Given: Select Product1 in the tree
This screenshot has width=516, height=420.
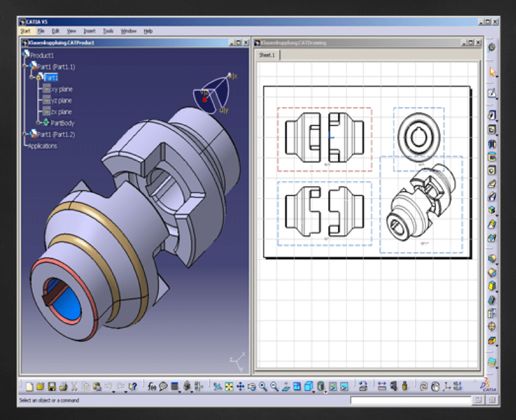Looking at the screenshot, I should point(42,55).
